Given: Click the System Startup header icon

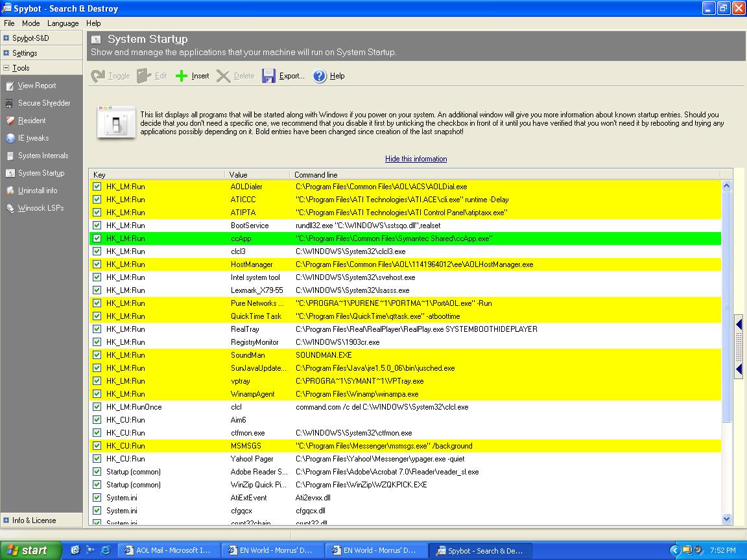Looking at the screenshot, I should pos(96,40).
